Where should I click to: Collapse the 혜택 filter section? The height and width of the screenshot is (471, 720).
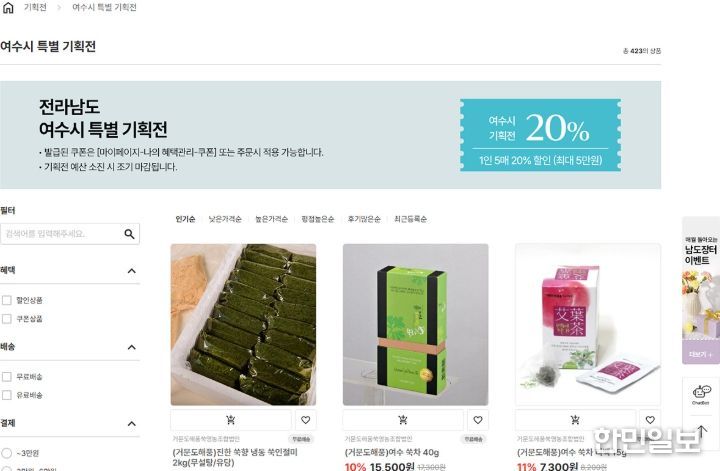pyautogui.click(x=131, y=271)
